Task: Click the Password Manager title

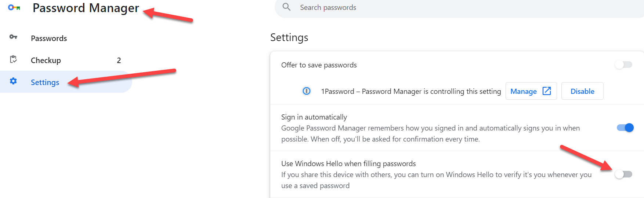Action: 86,8
